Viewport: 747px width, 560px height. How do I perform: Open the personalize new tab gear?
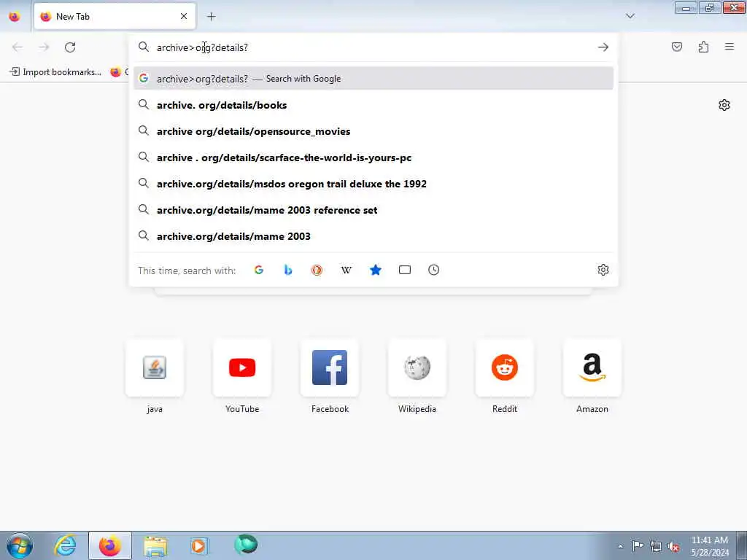[724, 105]
